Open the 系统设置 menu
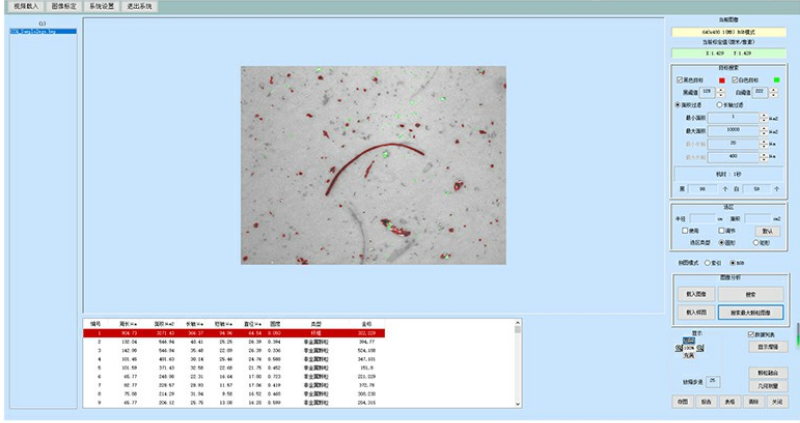 101,6
